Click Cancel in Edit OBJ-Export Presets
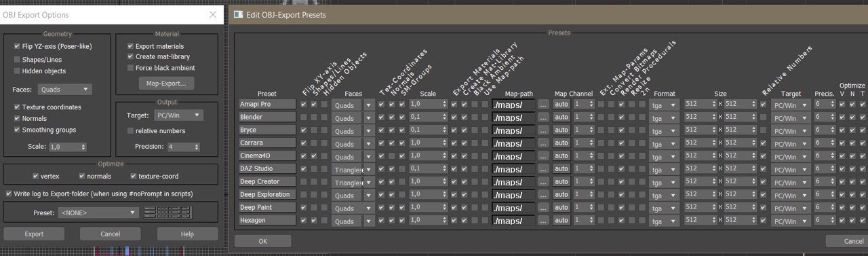Viewport: 868px width, 256px height. [x=848, y=241]
